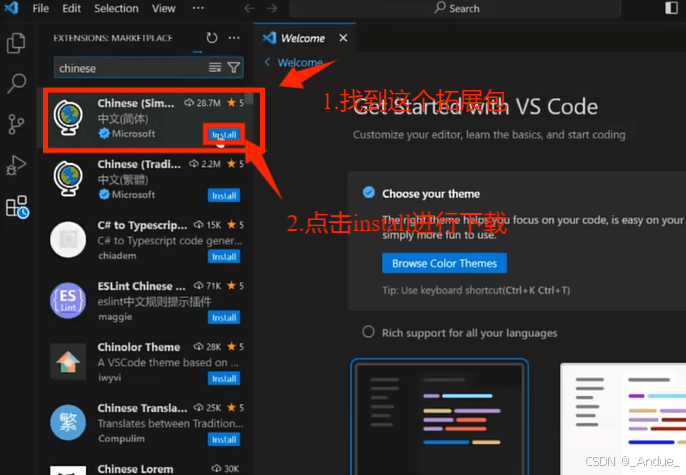Click the extensions list scrollbar
The height and width of the screenshot is (475, 686).
[x=248, y=98]
